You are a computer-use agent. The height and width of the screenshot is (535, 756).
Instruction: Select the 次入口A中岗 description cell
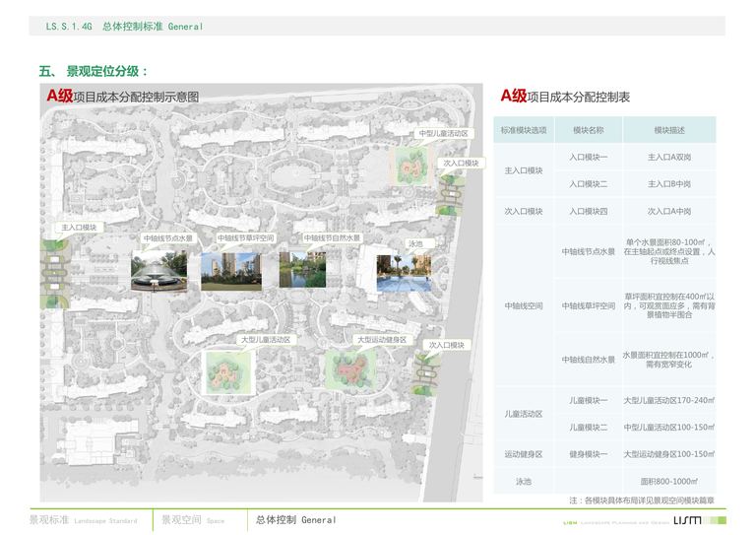point(669,211)
